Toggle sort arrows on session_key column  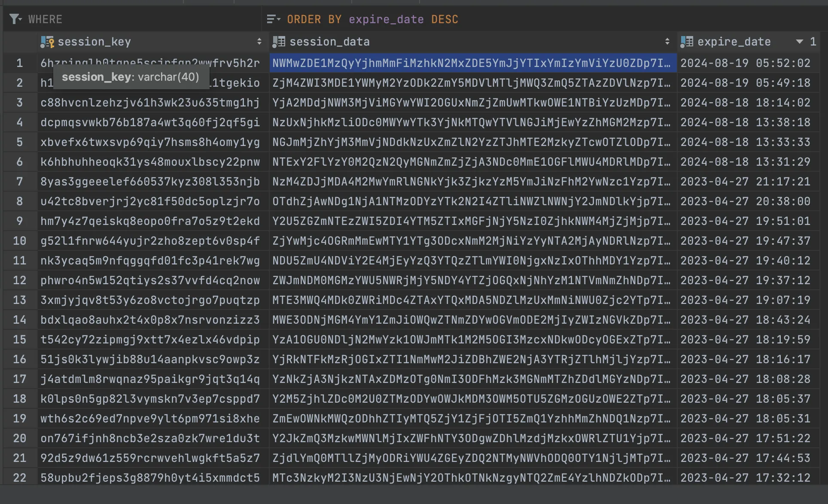[x=259, y=42]
